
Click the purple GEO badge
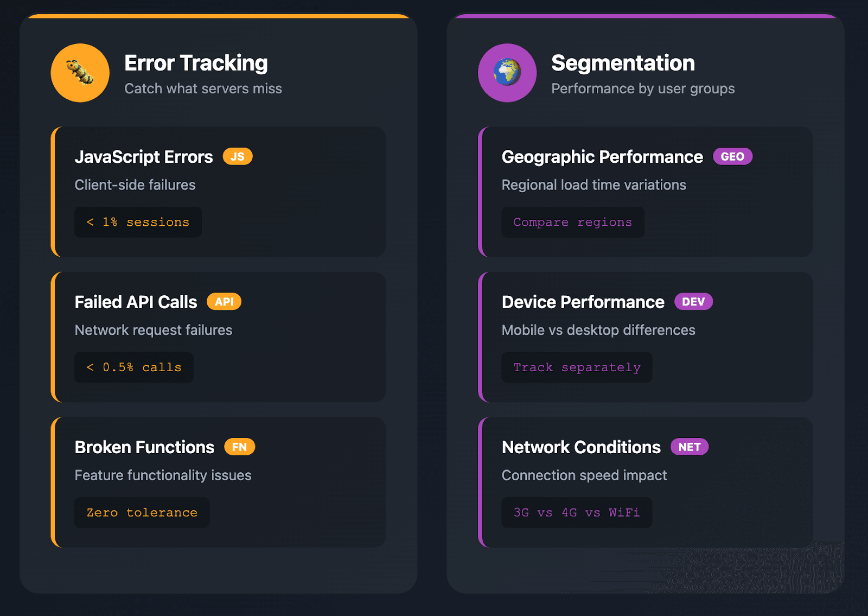click(x=732, y=156)
